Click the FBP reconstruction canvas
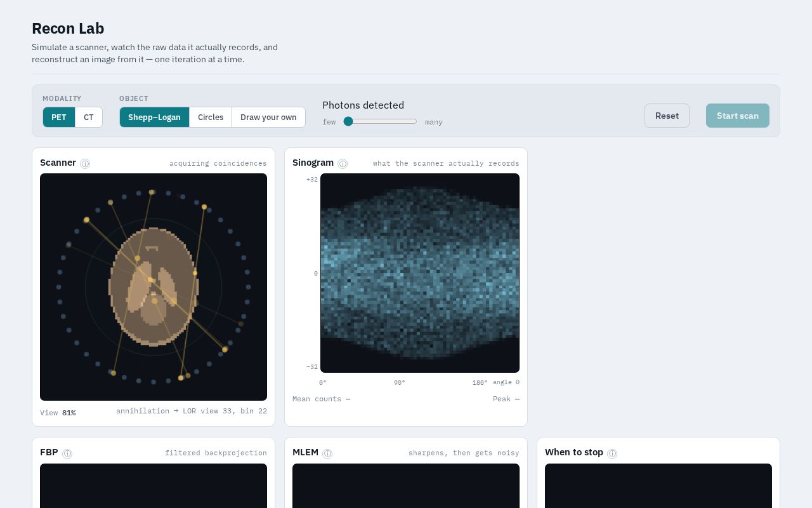Viewport: 812px width, 508px height. click(154, 486)
